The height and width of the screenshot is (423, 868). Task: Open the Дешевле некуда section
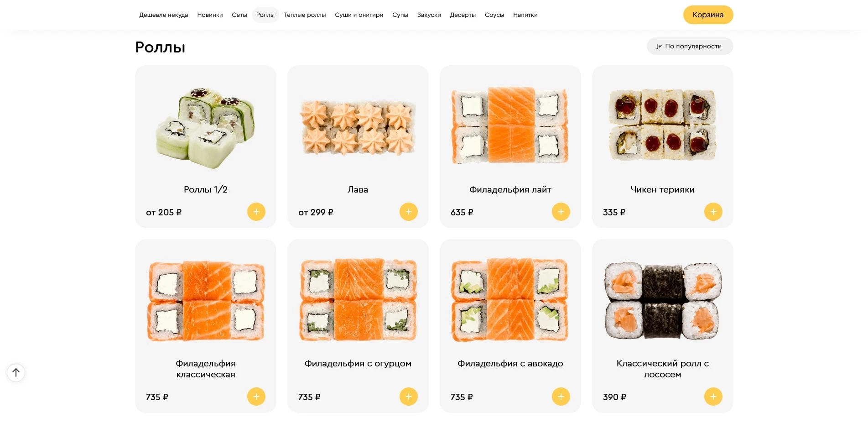(164, 15)
